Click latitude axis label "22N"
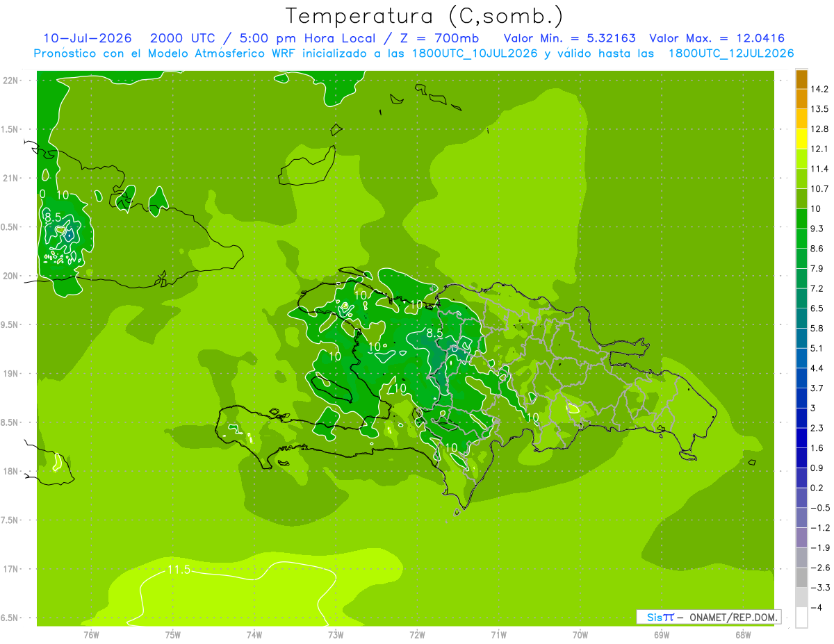834x644 pixels. click(x=10, y=81)
